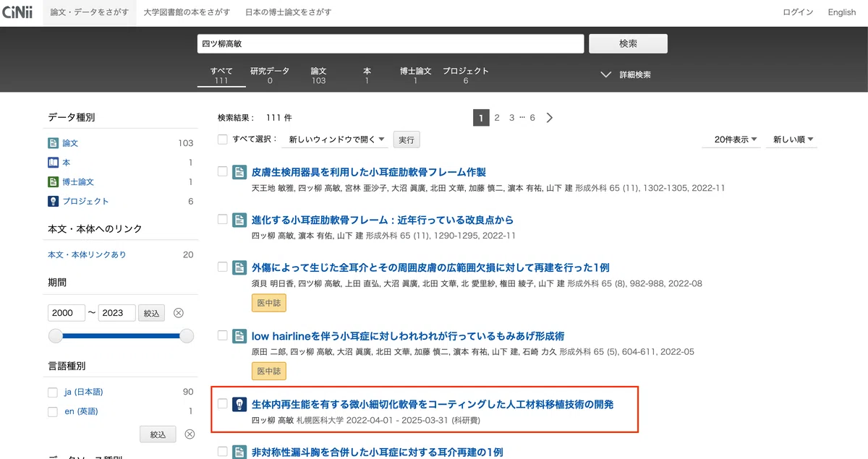Click the start year field 2000
The height and width of the screenshot is (459, 868).
point(67,313)
